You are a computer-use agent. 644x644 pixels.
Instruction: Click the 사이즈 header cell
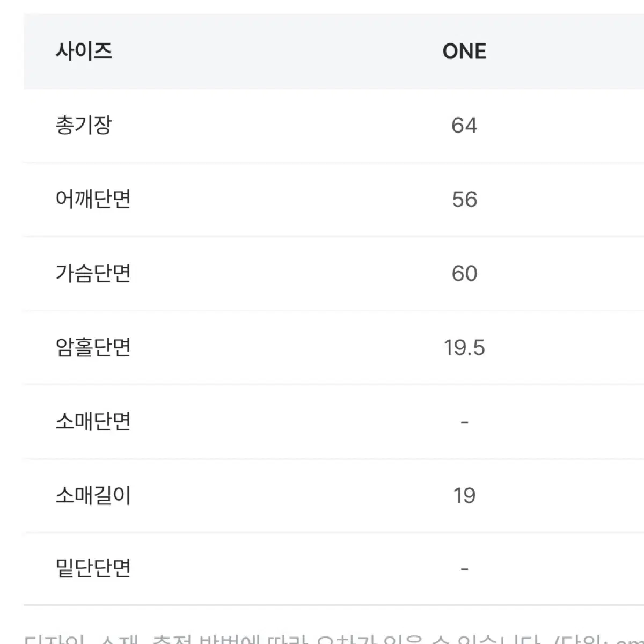click(84, 52)
